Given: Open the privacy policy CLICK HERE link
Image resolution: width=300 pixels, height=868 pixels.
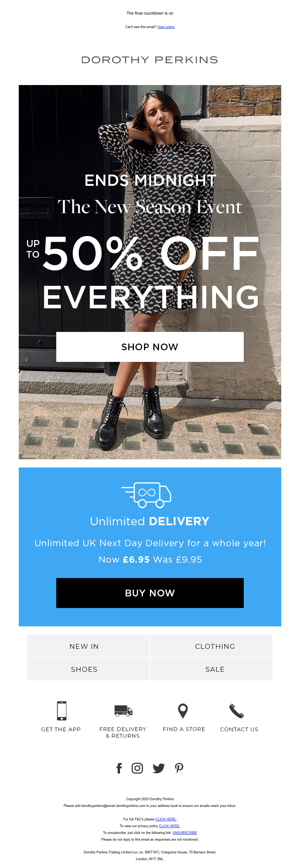Looking at the screenshot, I should (x=169, y=826).
